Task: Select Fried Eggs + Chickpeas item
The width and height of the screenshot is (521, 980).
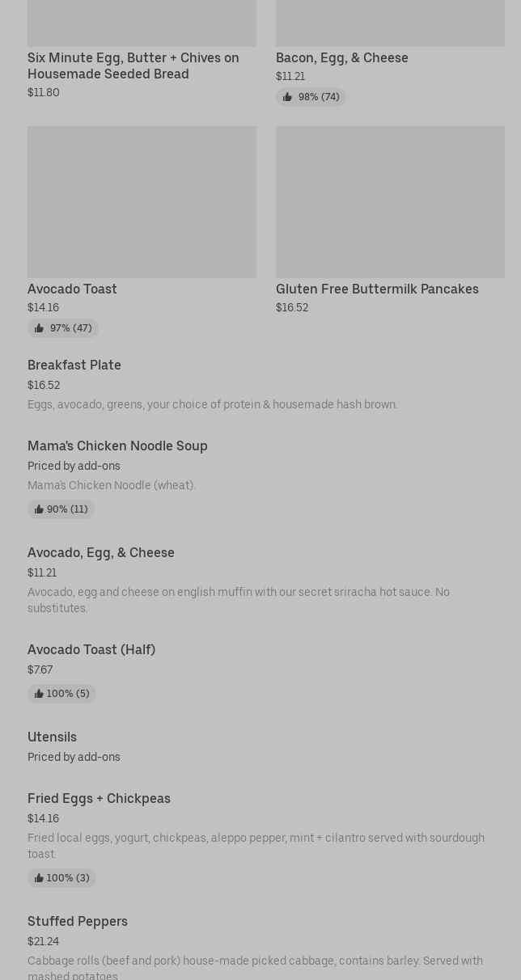Action: [99, 798]
